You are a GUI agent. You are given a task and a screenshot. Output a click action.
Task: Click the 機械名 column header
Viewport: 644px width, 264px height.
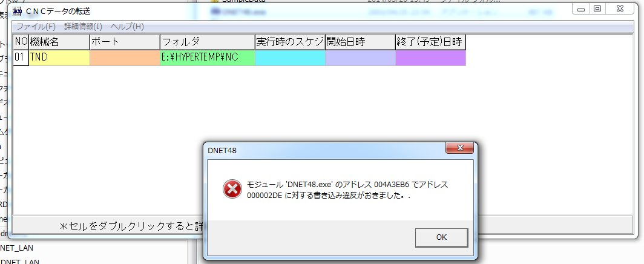[59, 42]
